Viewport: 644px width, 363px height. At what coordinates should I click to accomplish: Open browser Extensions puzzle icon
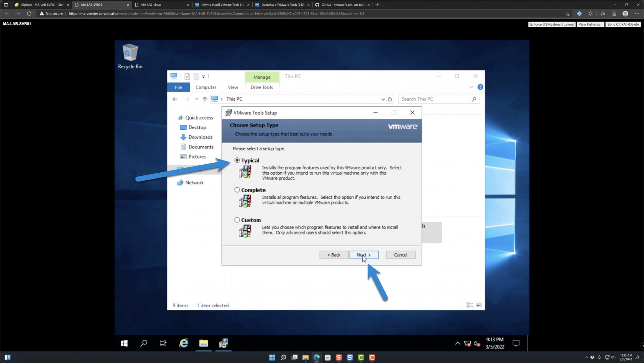click(591, 13)
